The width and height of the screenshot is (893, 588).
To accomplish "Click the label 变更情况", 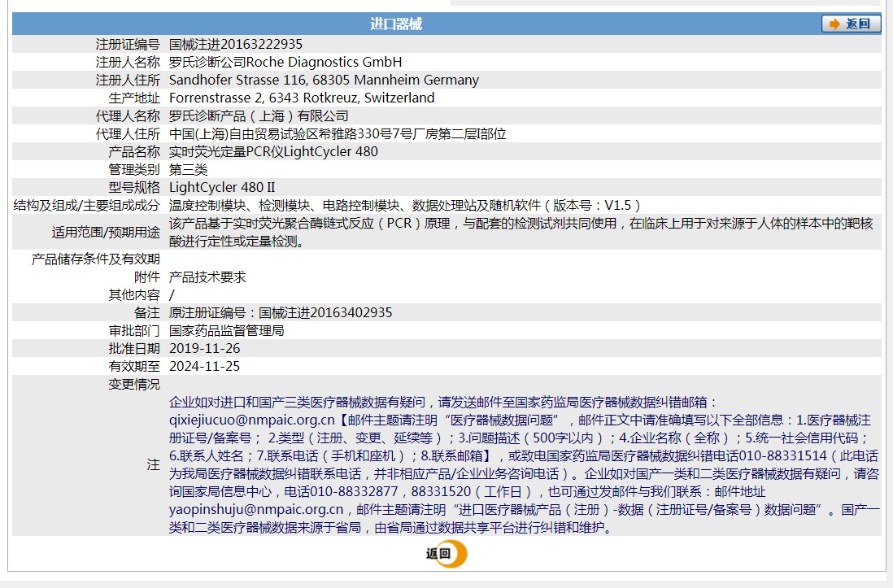I will (134, 385).
